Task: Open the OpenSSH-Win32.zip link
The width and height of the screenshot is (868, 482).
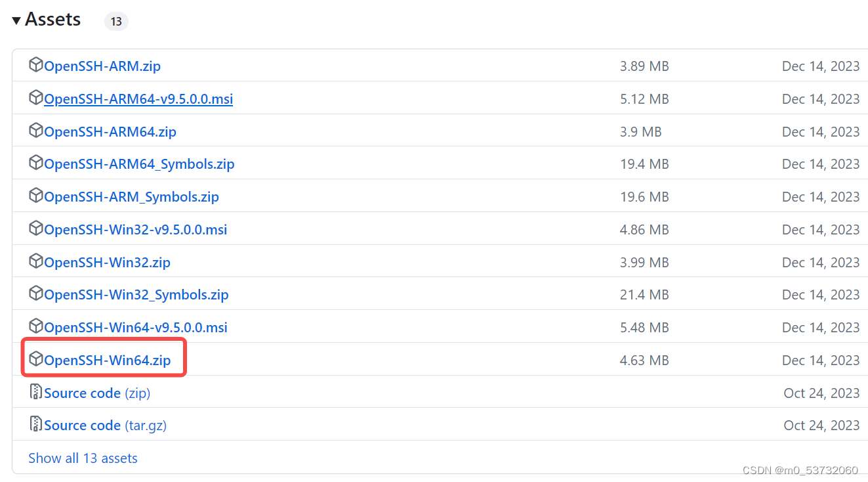Action: (108, 262)
